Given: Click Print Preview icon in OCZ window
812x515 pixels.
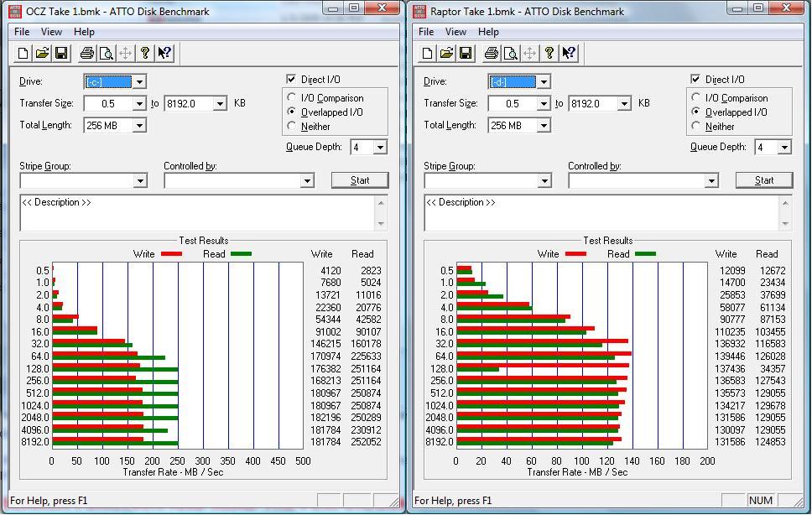Looking at the screenshot, I should [x=107, y=54].
